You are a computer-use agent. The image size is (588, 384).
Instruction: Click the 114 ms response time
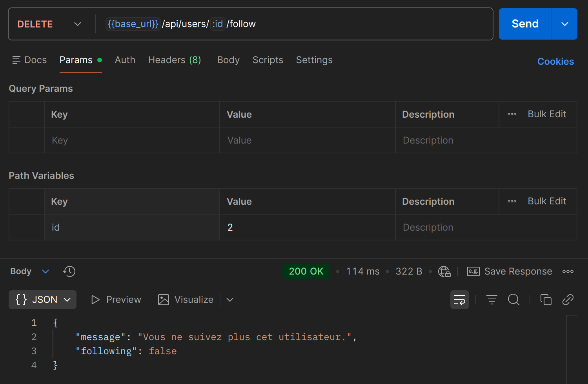(363, 271)
